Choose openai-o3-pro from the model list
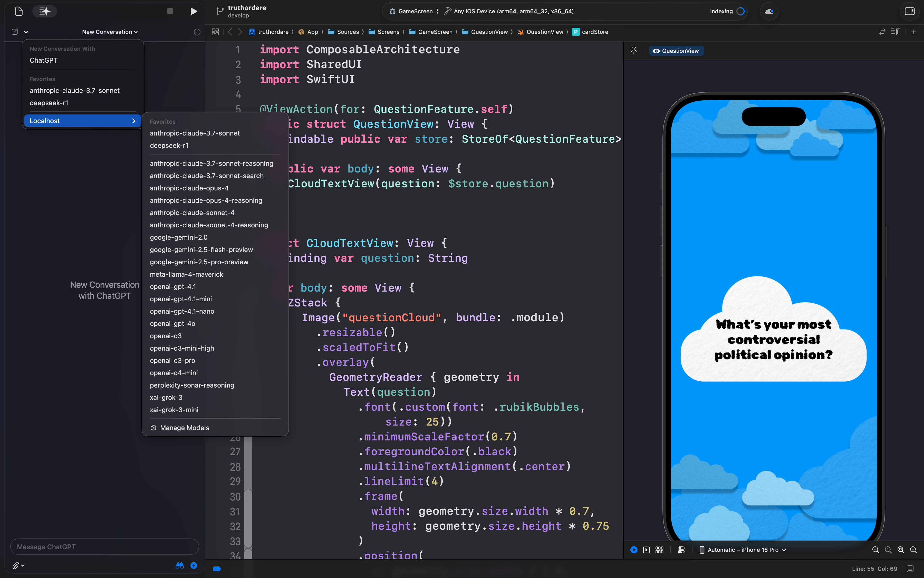The height and width of the screenshot is (578, 924). pos(172,361)
